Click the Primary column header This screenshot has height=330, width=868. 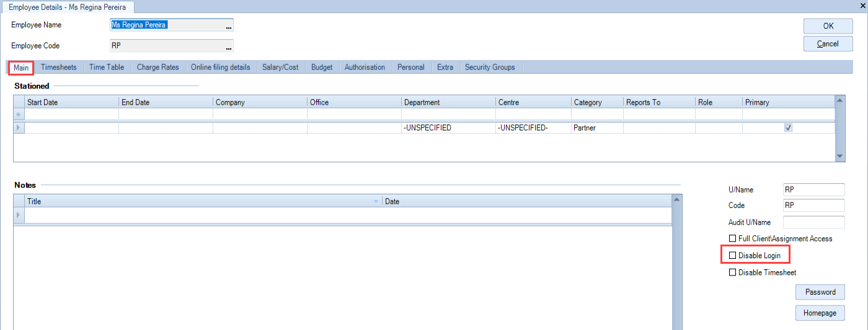[x=788, y=102]
